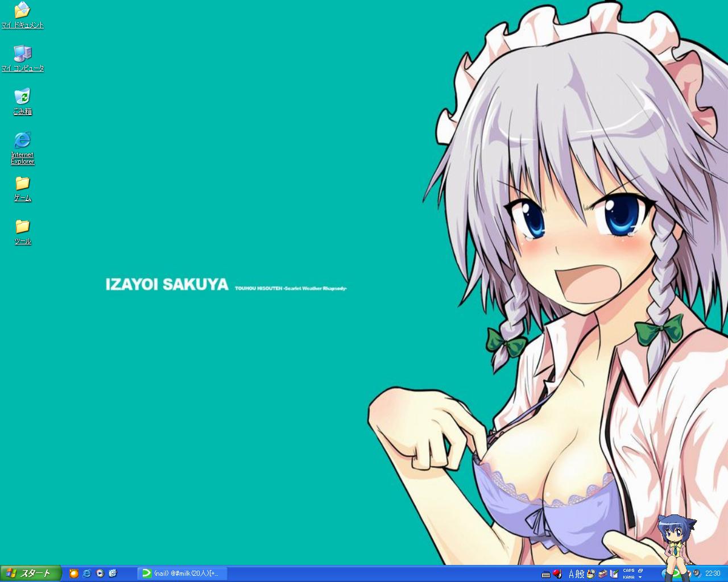Open the マイ ドキュメント desktop folder icon
The image size is (728, 582).
tap(22, 15)
